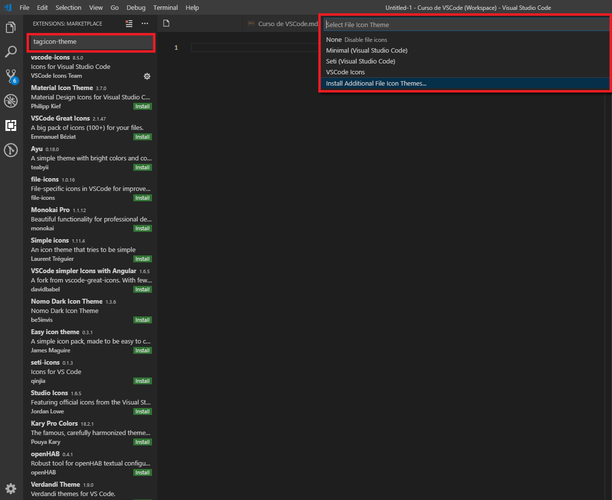Viewport: 612px width, 500px height.
Task: Clear extensions search results icon
Action: (x=129, y=24)
